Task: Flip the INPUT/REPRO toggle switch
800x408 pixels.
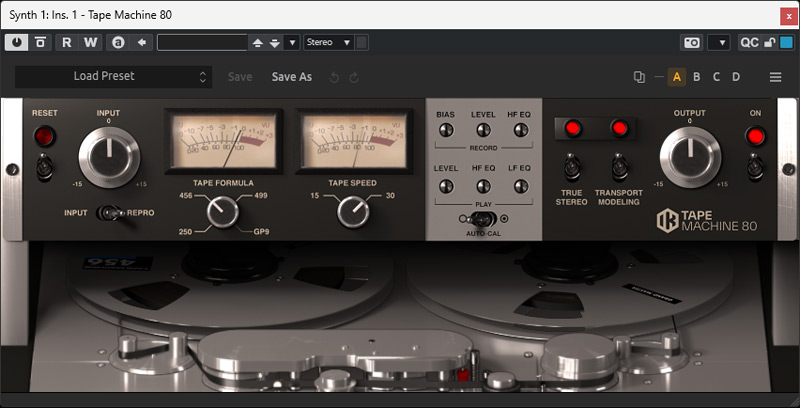Action: [110, 213]
